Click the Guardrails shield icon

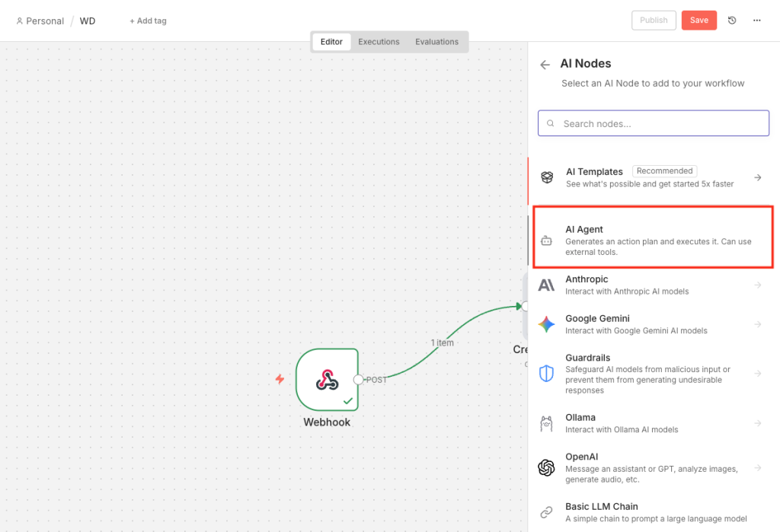pyautogui.click(x=546, y=374)
